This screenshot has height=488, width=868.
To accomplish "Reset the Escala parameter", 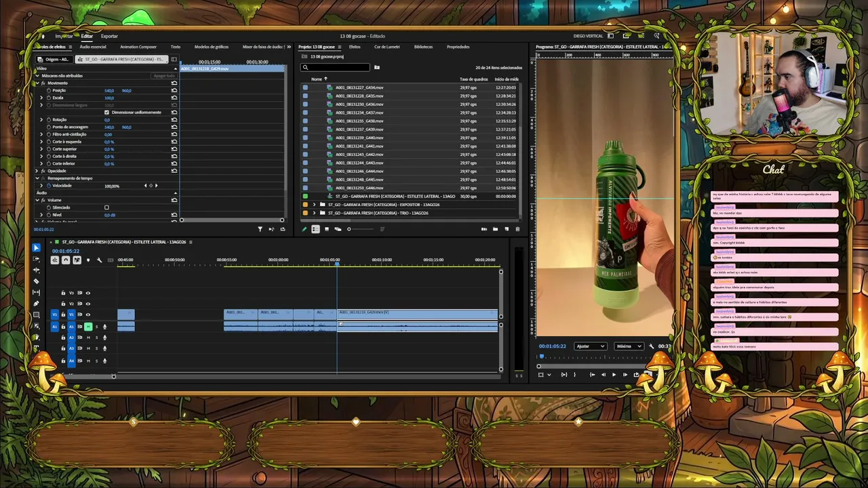I will click(174, 98).
